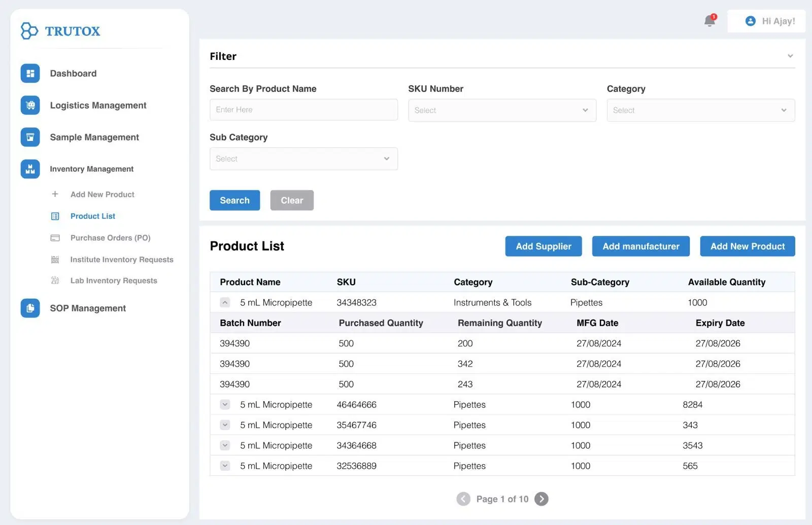
Task: Open SOP Management via its icon
Action: (30, 308)
